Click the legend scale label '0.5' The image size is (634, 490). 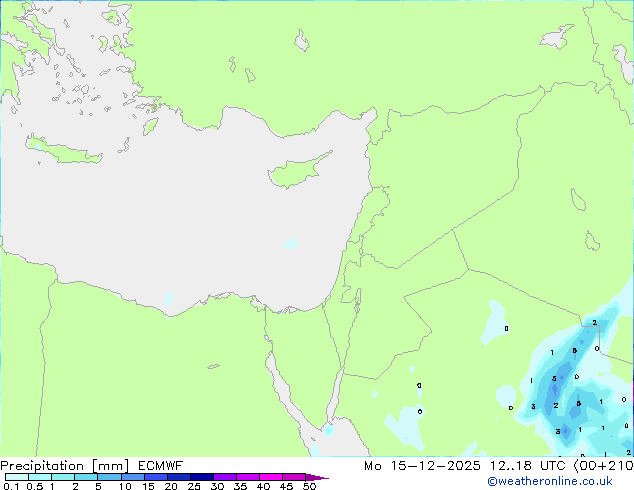35,486
